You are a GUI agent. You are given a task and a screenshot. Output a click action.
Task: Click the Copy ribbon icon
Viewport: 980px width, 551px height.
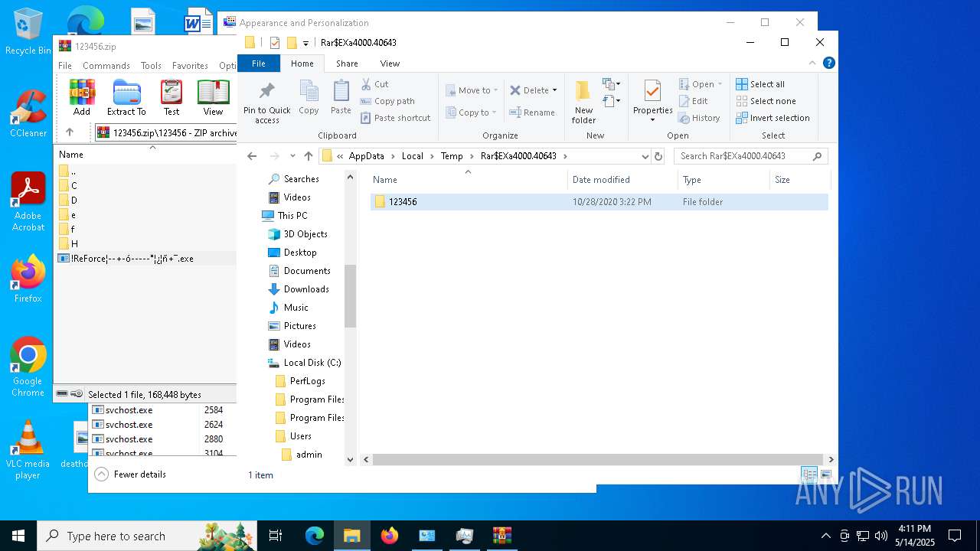(x=309, y=97)
